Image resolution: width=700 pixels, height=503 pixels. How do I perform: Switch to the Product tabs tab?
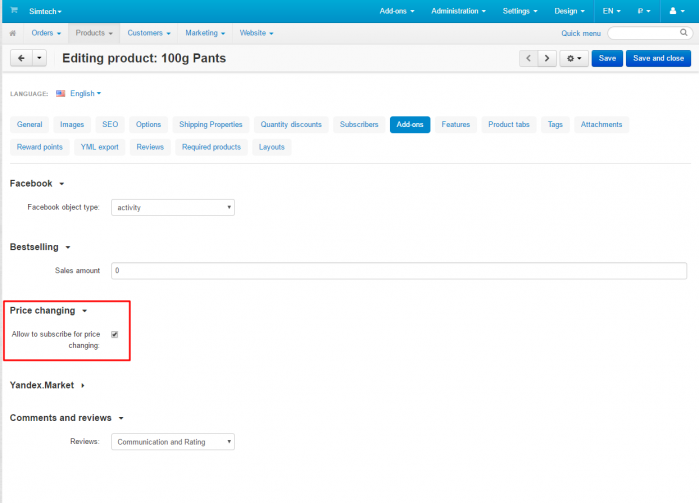tap(509, 125)
